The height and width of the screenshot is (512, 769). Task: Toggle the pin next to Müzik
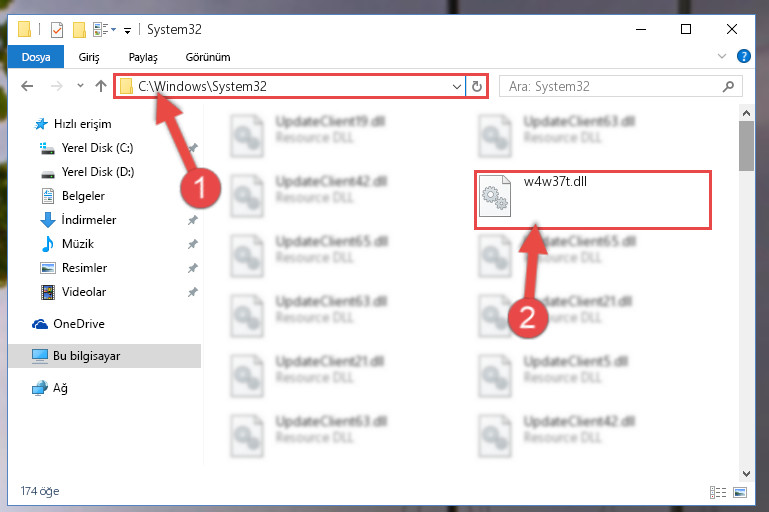[193, 244]
